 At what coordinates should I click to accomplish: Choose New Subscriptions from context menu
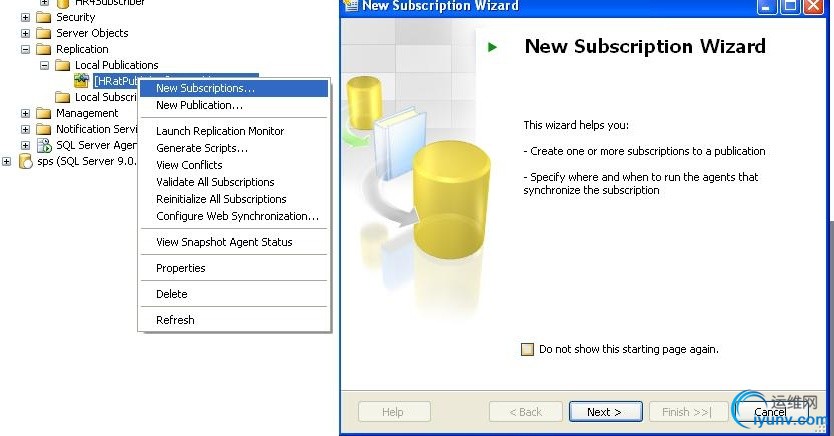pyautogui.click(x=234, y=88)
